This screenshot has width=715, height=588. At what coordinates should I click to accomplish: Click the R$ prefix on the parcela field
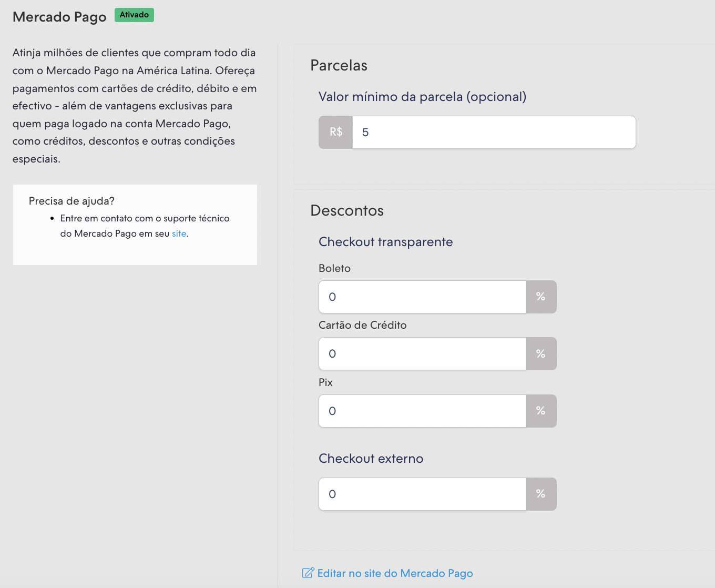336,132
